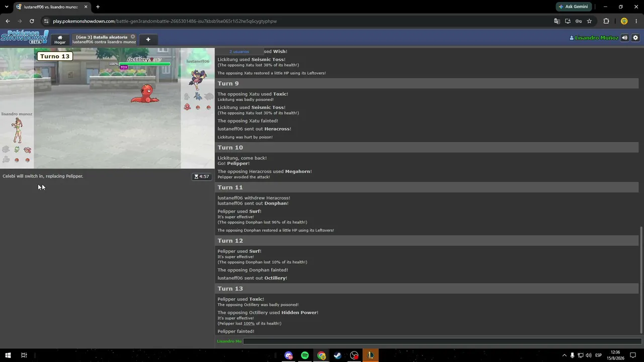This screenshot has height=362, width=644.
Task: Open site information icon in address bar
Action: pyautogui.click(x=46, y=21)
